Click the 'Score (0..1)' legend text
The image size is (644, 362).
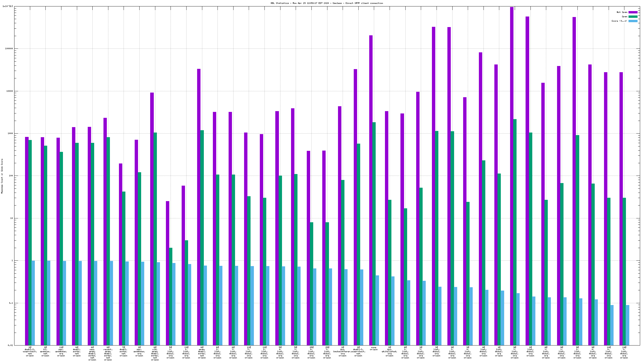[x=619, y=21]
